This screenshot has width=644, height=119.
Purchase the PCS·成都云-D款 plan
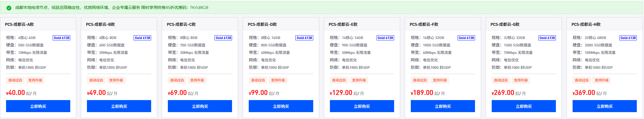tap(281, 106)
